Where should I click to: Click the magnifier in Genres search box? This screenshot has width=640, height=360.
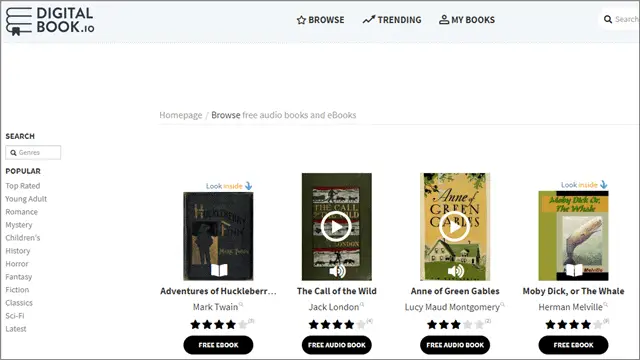(x=13, y=153)
